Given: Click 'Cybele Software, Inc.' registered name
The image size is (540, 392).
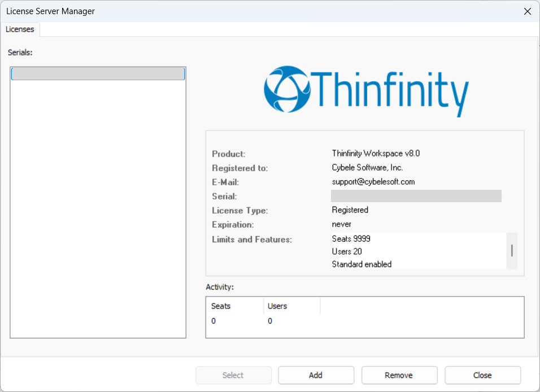Looking at the screenshot, I should (x=367, y=167).
